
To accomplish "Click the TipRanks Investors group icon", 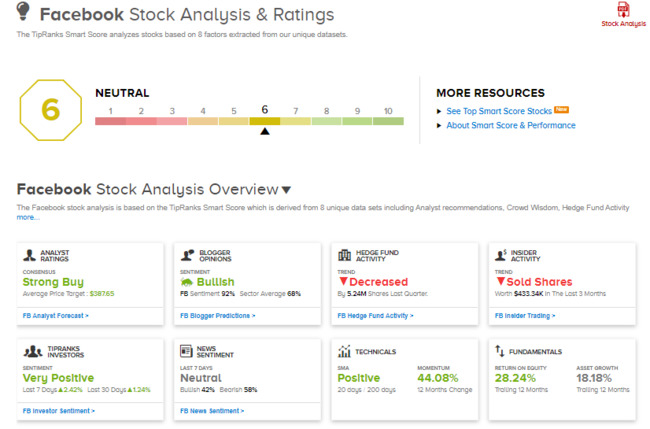I will (x=30, y=351).
